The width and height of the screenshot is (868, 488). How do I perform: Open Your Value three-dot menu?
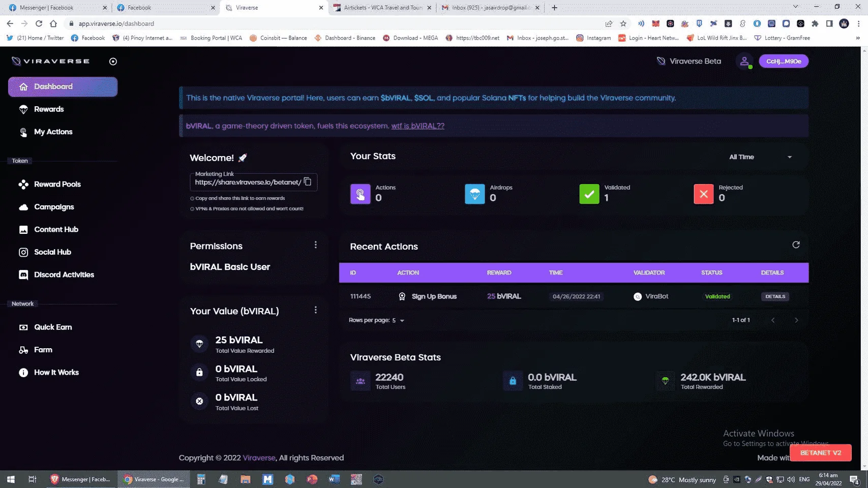pos(315,310)
